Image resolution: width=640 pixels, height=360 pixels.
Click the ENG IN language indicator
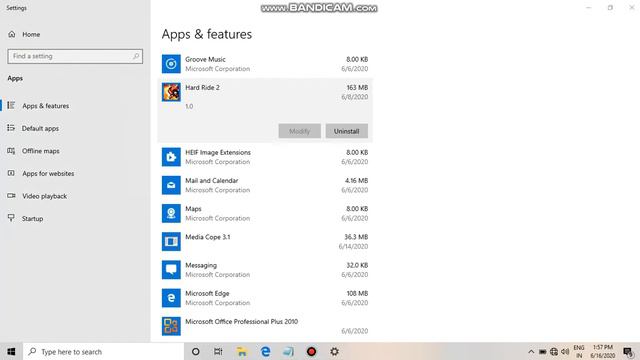[579, 351]
